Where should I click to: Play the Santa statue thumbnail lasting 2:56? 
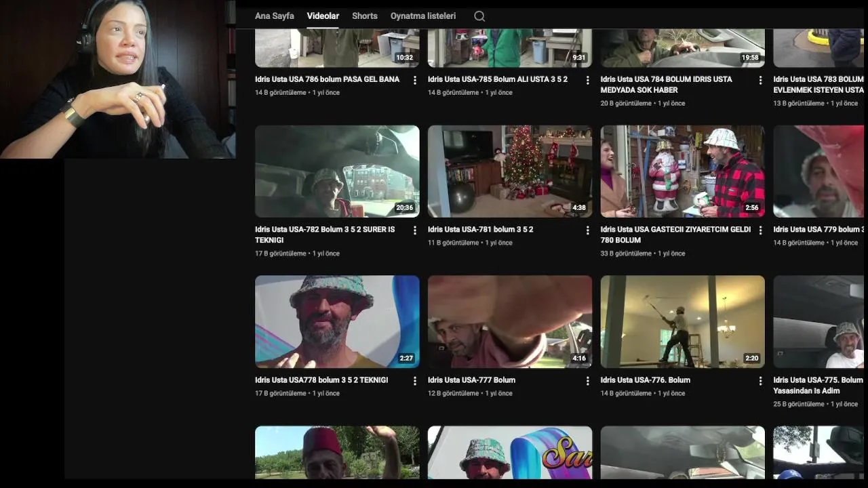pos(683,171)
